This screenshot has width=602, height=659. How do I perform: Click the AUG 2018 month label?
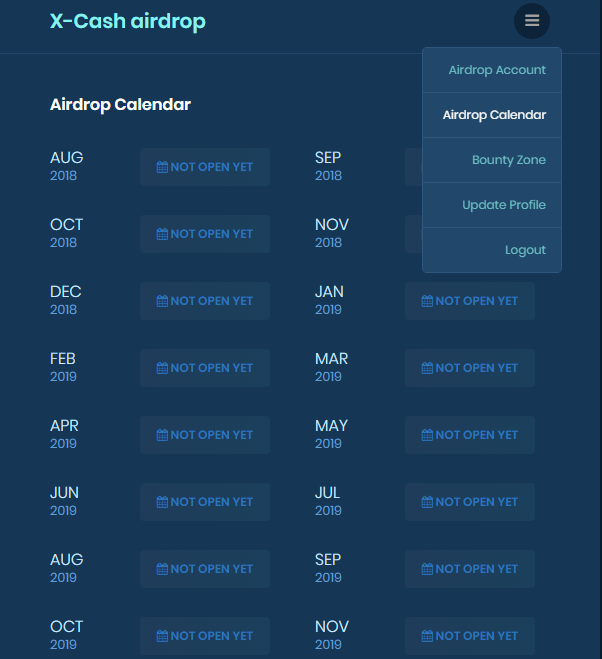(66, 166)
